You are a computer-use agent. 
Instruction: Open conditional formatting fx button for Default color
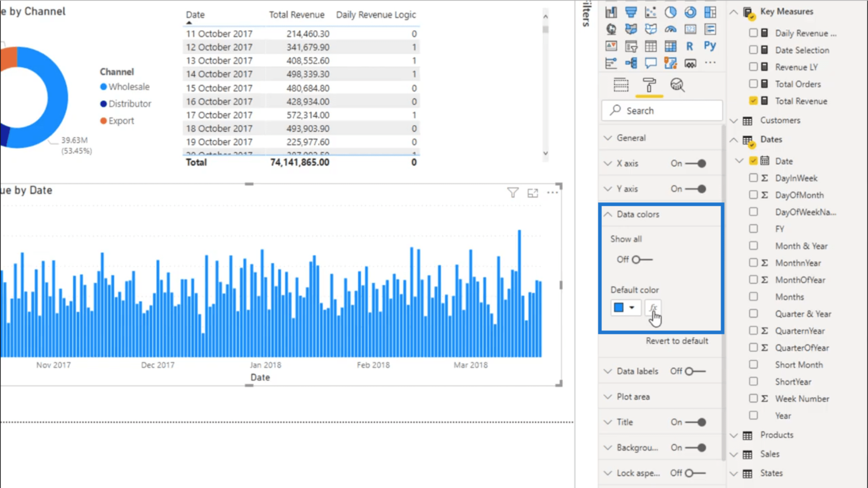[653, 308]
